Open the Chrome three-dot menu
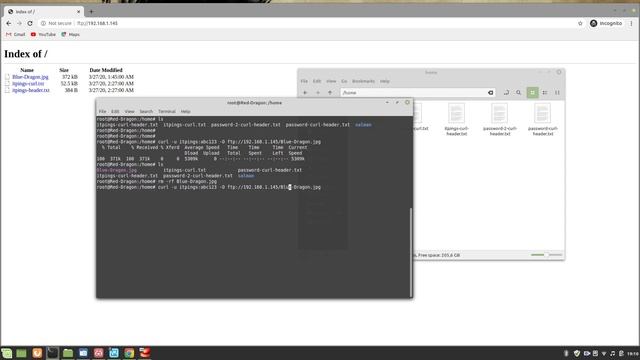Viewport: 640px width, 360px height. point(631,23)
